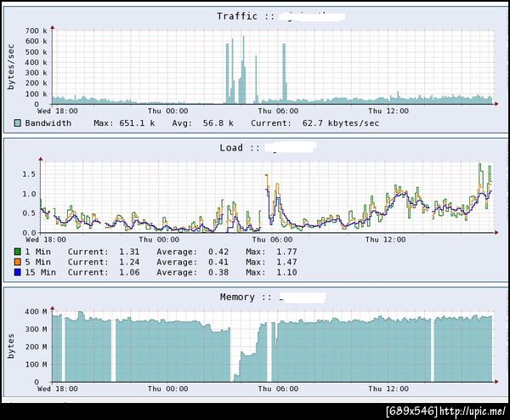Click the blue 15 Min legend swatch

tap(18, 272)
